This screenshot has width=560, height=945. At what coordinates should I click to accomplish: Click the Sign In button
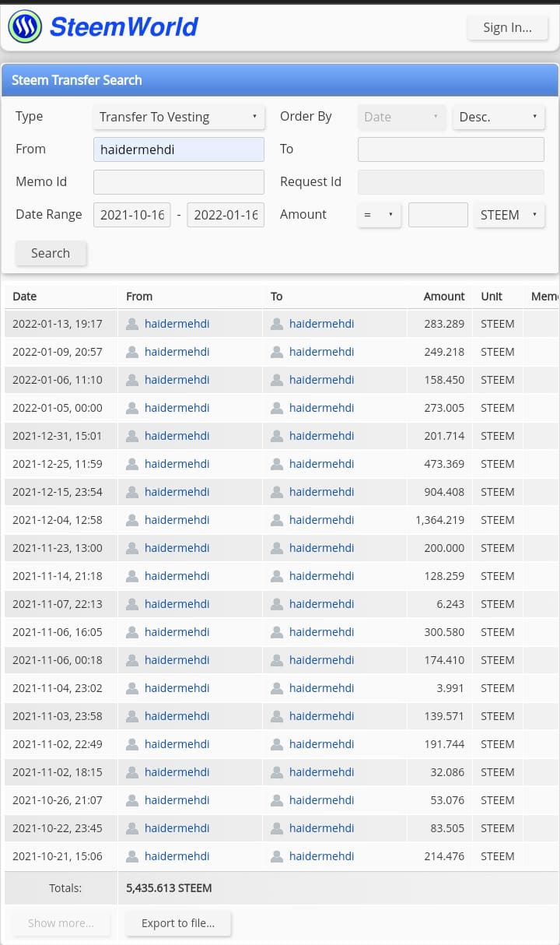(x=507, y=27)
